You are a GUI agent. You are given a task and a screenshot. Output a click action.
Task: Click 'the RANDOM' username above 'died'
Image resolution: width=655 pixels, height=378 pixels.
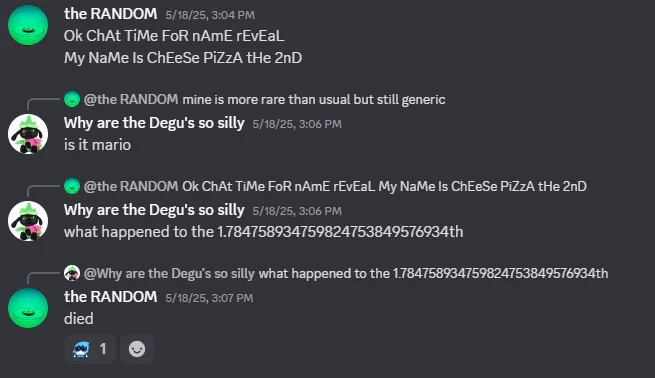(x=110, y=297)
